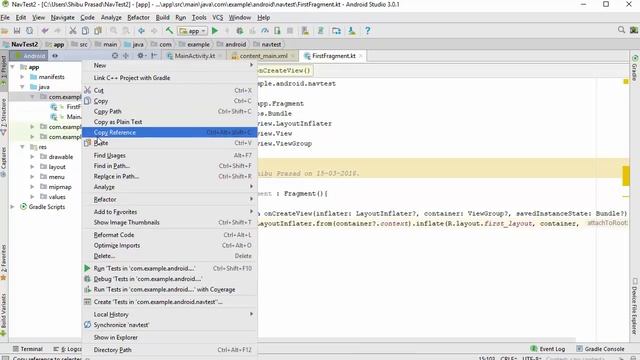Toggle the 7: Structure tool window
640x360 pixels.
pos(4,116)
